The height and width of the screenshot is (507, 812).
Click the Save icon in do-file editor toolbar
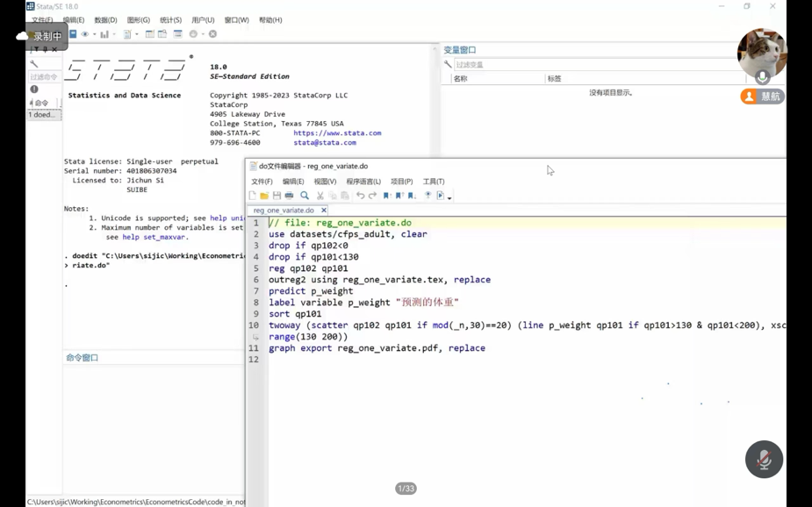(277, 196)
